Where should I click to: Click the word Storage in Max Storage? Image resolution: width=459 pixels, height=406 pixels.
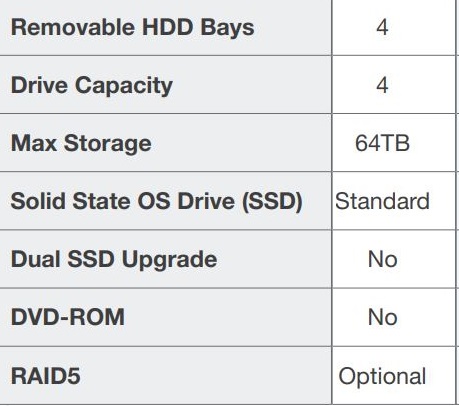pyautogui.click(x=108, y=144)
